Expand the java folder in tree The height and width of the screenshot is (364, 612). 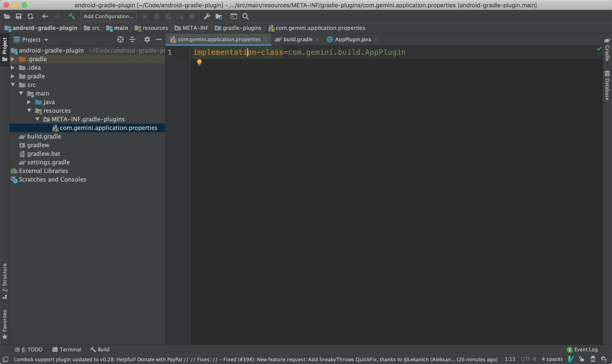(29, 102)
